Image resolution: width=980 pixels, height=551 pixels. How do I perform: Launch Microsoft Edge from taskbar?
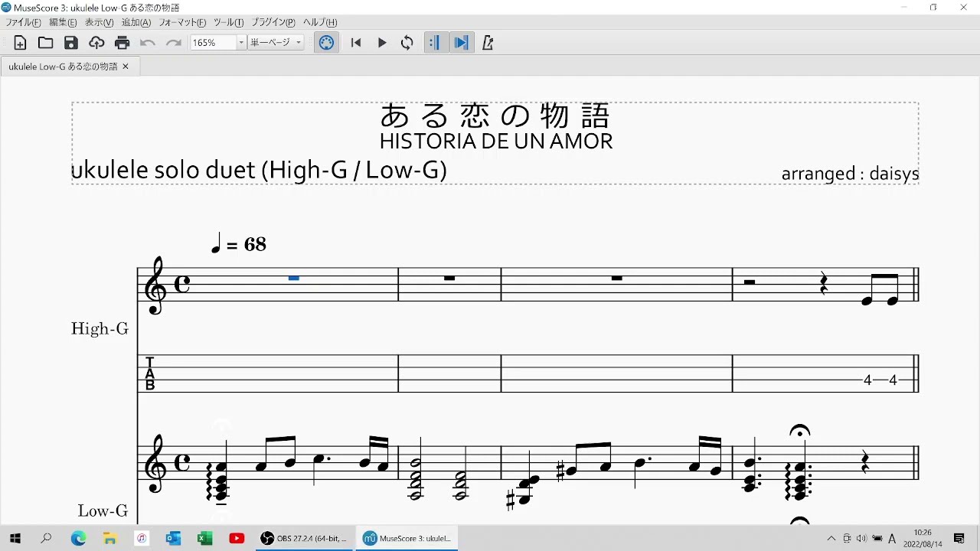[x=78, y=539]
